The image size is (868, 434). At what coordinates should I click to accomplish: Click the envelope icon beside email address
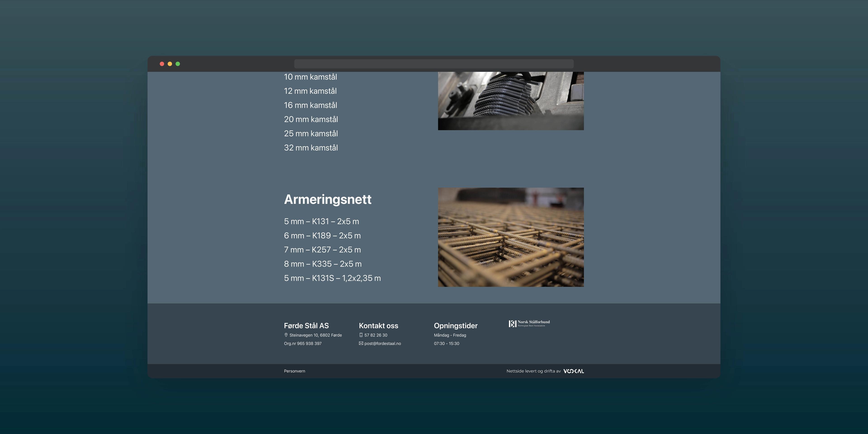point(361,343)
